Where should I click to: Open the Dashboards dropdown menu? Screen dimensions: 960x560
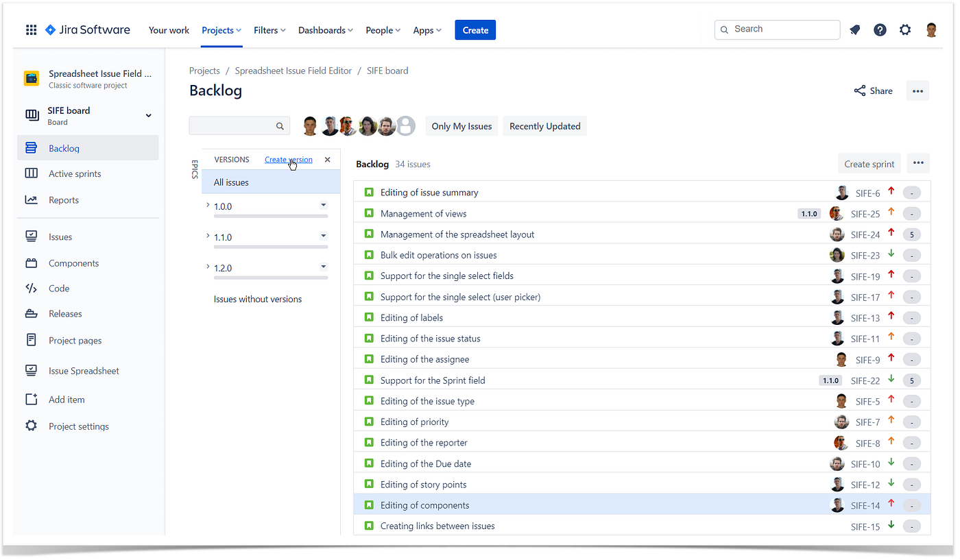click(x=326, y=30)
